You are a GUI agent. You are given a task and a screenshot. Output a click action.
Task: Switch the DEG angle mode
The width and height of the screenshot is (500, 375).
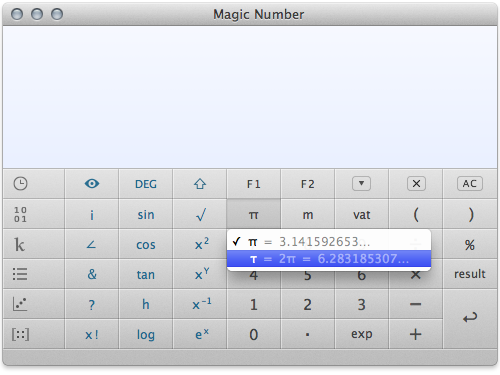(146, 184)
